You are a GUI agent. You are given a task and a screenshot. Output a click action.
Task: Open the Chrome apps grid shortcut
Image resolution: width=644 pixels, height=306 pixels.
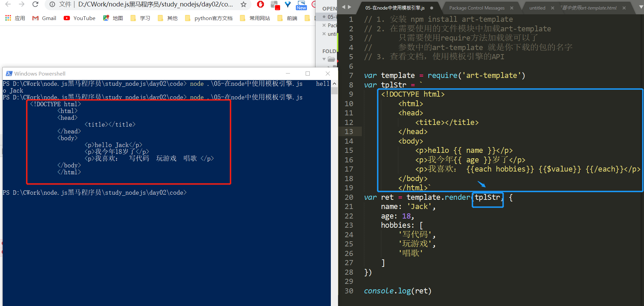tap(8, 18)
